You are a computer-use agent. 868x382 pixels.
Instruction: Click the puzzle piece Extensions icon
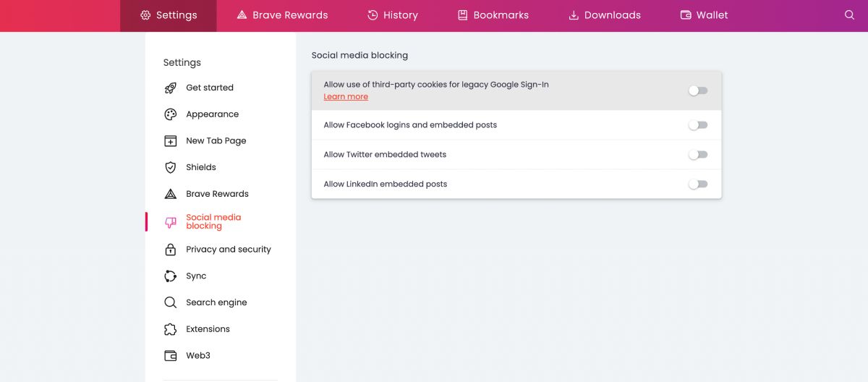[171, 329]
